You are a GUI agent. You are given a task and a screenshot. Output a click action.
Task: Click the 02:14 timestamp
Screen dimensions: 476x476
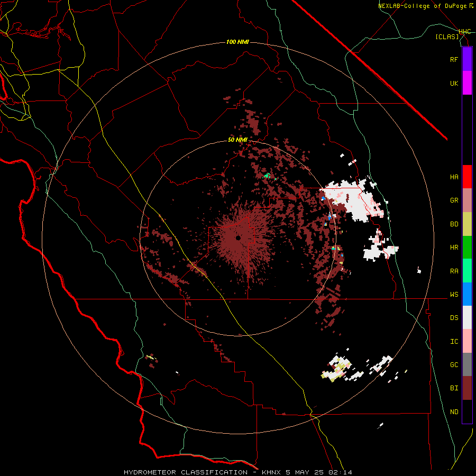tap(340, 472)
